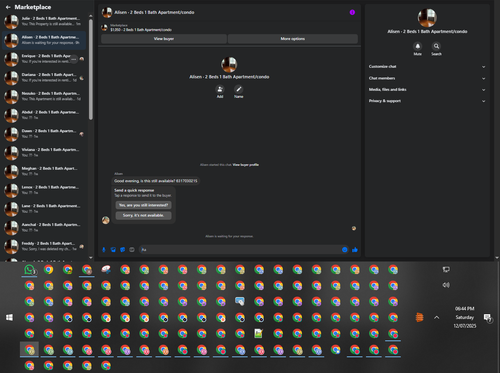Open Lenox's apartment conversation
This screenshot has width=500, height=373.
click(x=44, y=190)
